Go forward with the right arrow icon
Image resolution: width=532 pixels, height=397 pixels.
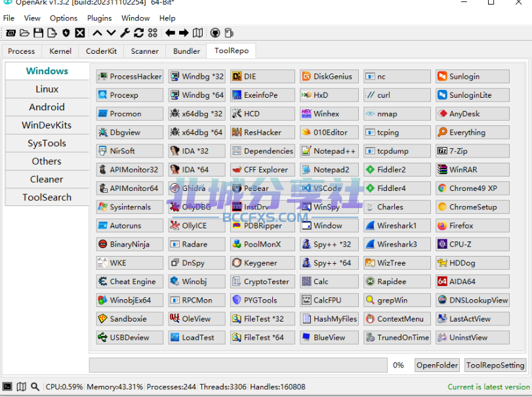(184, 33)
